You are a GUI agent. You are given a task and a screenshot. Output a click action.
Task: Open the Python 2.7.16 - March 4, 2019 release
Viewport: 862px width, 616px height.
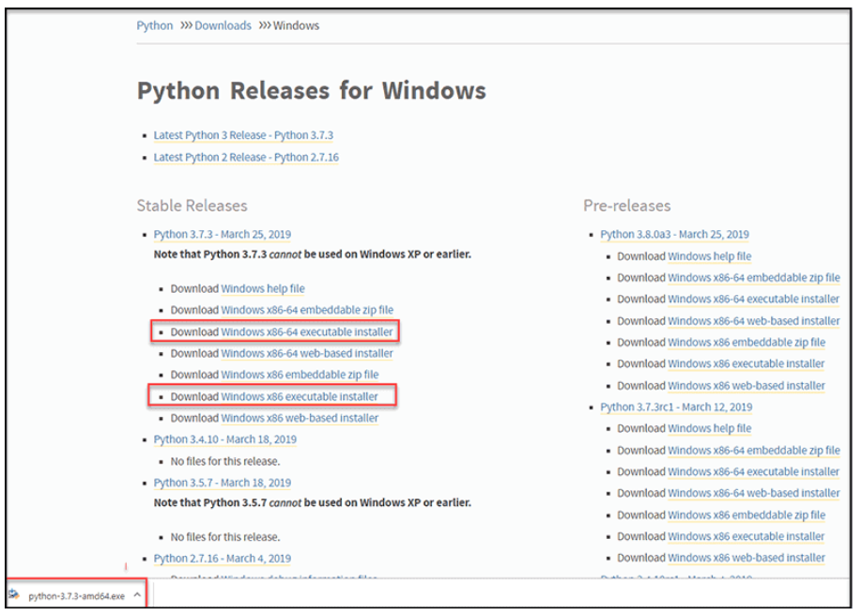(x=222, y=558)
